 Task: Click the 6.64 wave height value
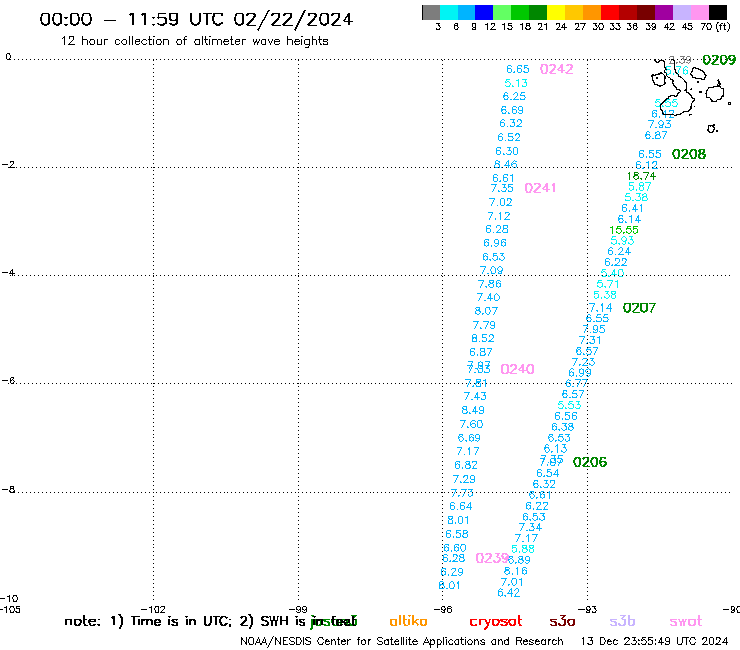(461, 506)
